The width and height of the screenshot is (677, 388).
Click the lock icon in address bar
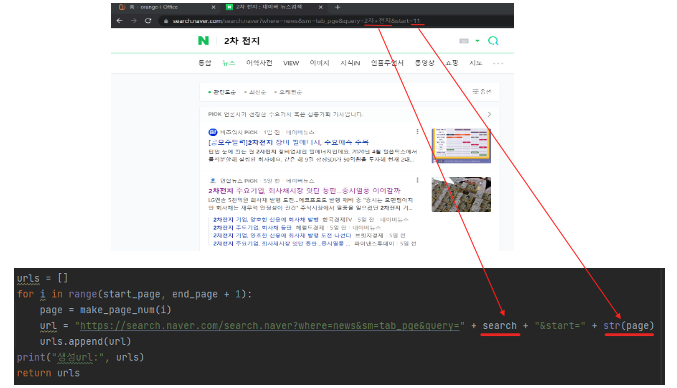click(166, 21)
